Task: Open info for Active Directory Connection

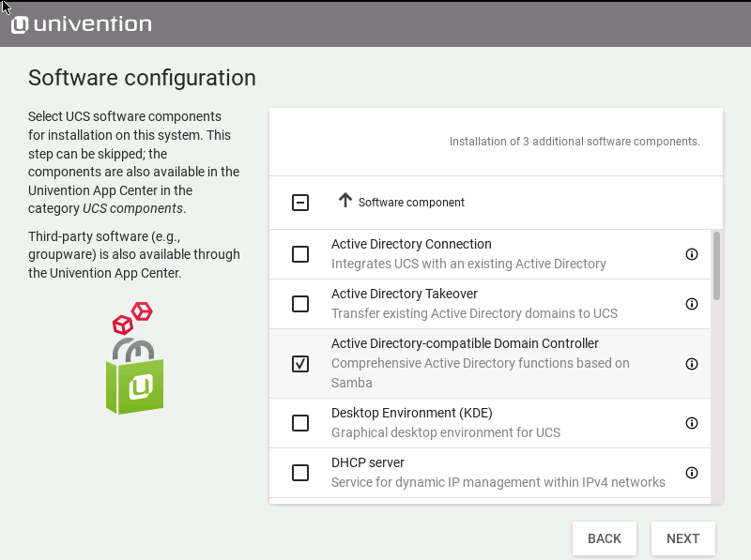Action: click(692, 254)
